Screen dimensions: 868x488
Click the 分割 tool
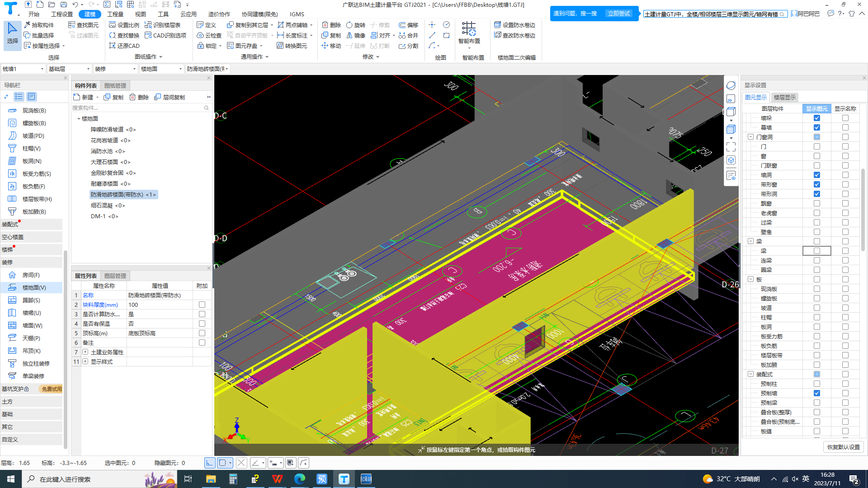408,46
